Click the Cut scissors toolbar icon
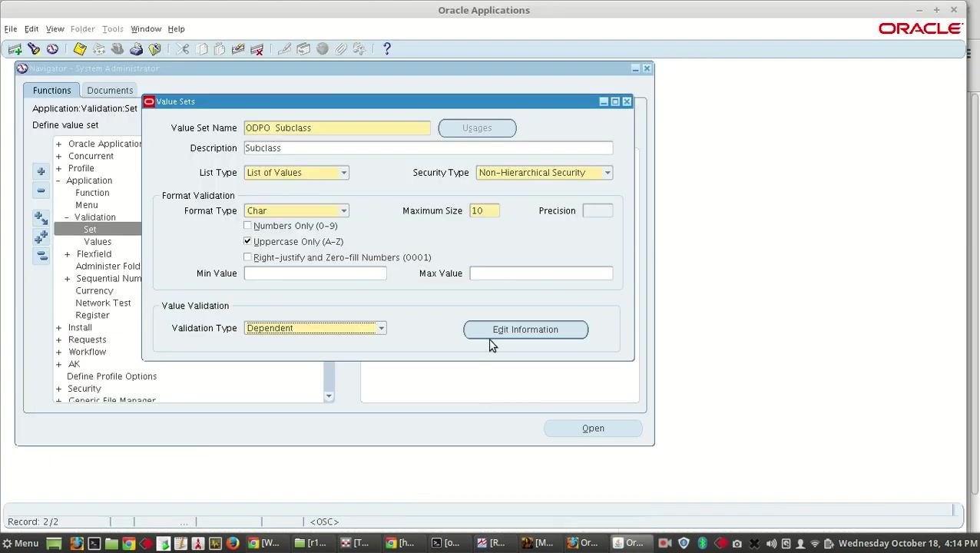 coord(182,49)
